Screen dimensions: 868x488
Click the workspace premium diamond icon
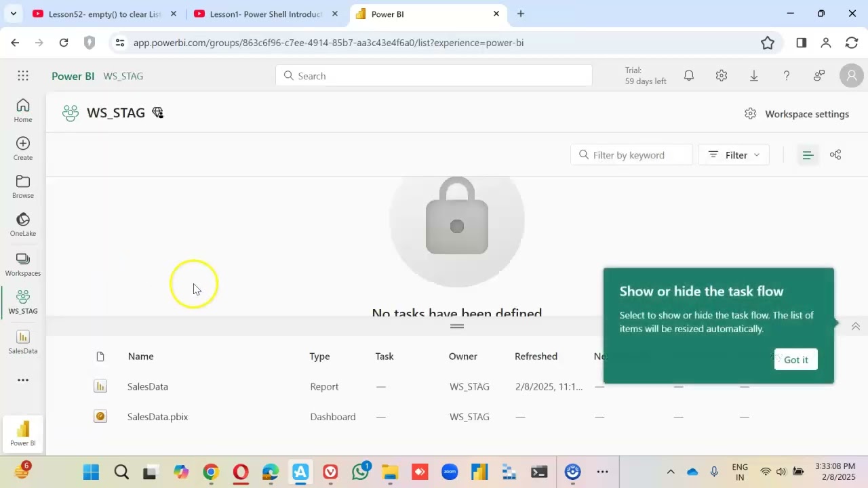pyautogui.click(x=158, y=113)
